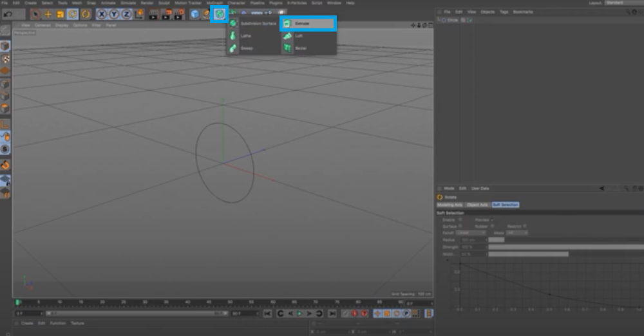Click Render View clapperboard icon

[153, 15]
